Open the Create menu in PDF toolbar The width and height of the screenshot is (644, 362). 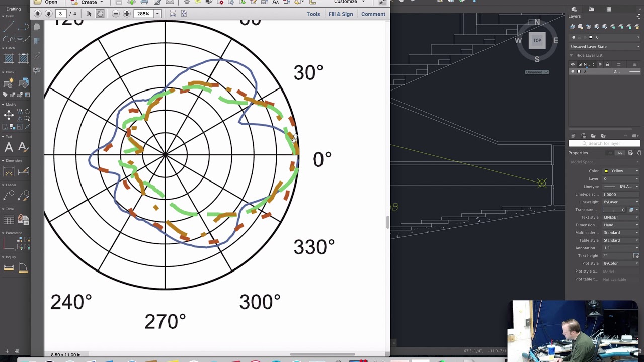point(87,2)
